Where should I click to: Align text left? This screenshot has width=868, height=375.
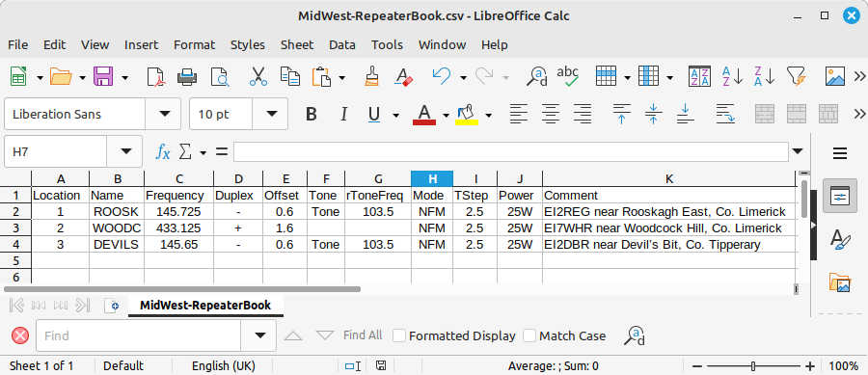tap(519, 114)
